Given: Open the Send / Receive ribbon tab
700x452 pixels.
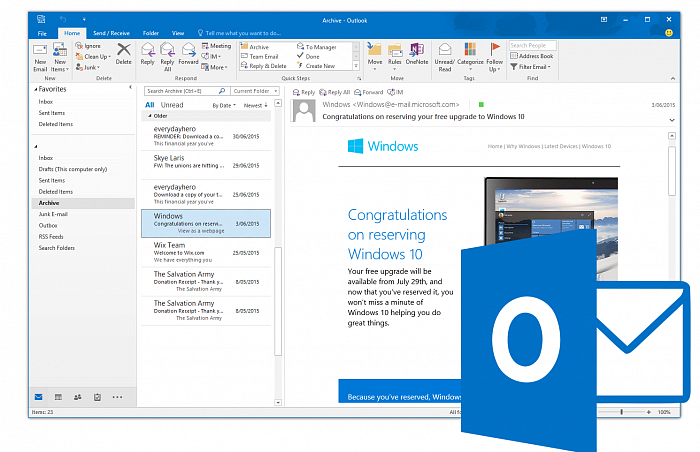Looking at the screenshot, I should (110, 33).
